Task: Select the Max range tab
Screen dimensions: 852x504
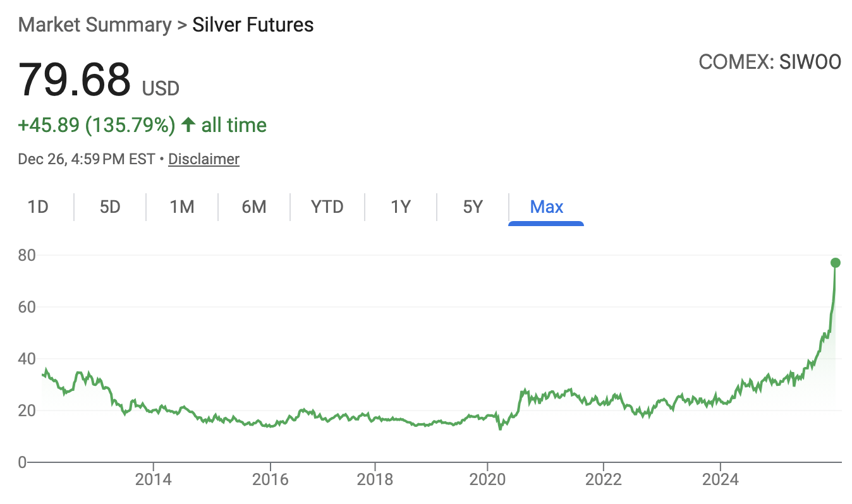Action: click(546, 207)
